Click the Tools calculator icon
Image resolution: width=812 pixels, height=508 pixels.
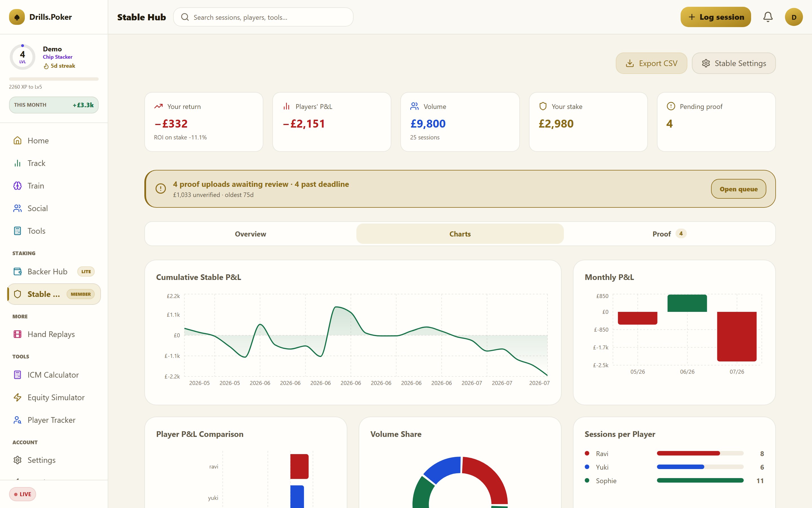coord(17,231)
